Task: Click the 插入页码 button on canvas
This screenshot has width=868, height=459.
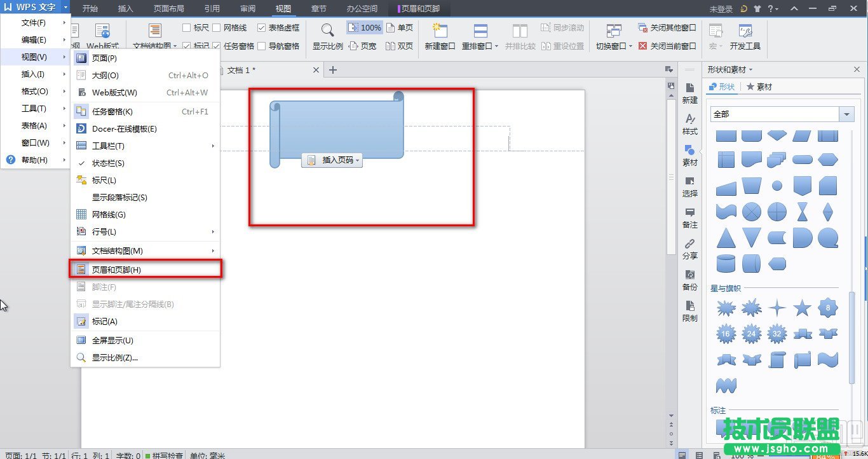Action: tap(332, 160)
